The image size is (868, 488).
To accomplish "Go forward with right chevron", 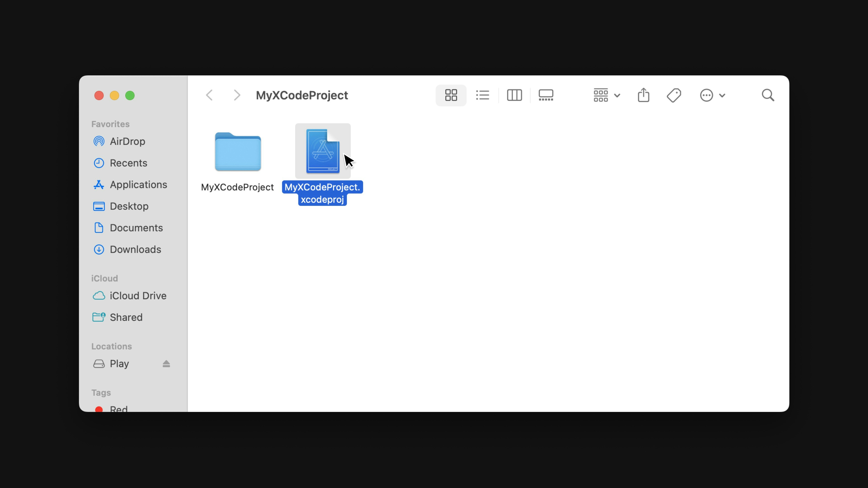I will 237,95.
